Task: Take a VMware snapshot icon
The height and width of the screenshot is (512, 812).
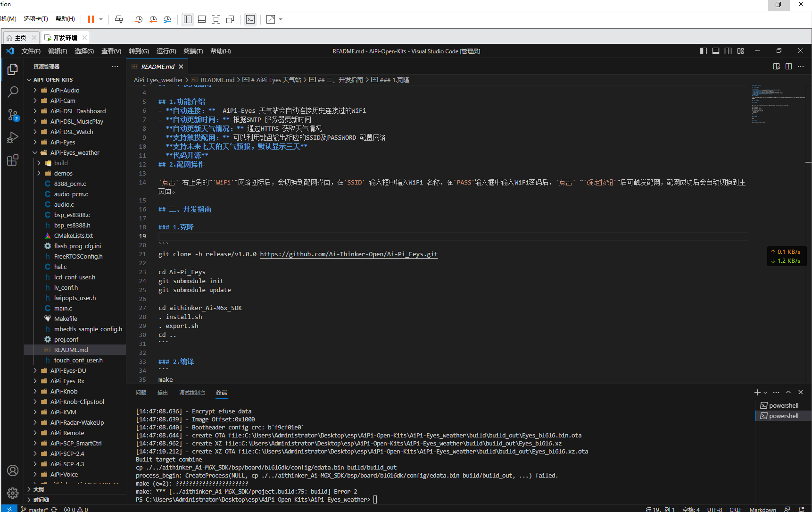Action: (139, 19)
